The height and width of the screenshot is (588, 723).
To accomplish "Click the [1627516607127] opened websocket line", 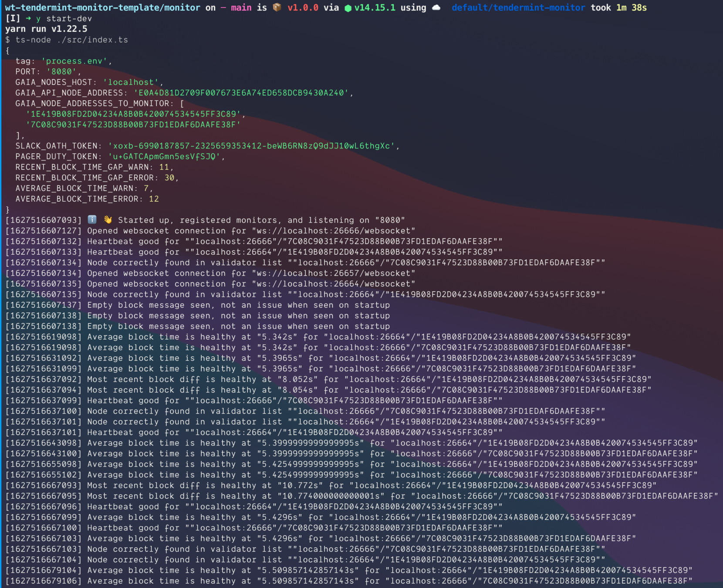I will tap(210, 230).
